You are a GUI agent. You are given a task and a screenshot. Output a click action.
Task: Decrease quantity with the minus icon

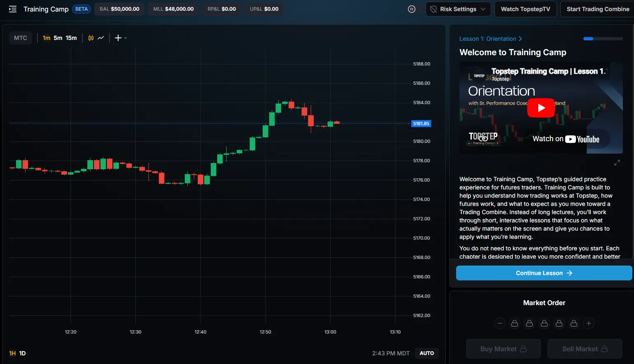[x=499, y=323]
